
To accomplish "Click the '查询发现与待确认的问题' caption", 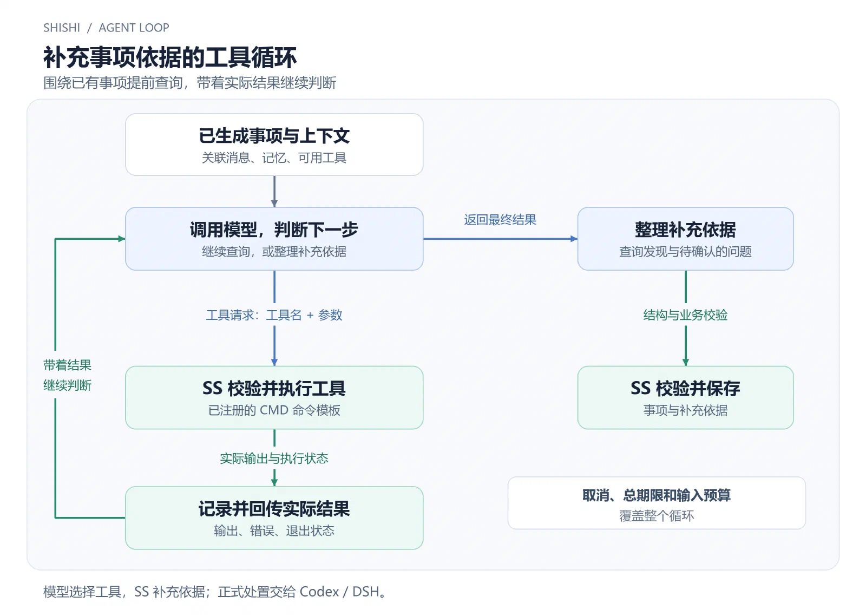I will coord(686,251).
